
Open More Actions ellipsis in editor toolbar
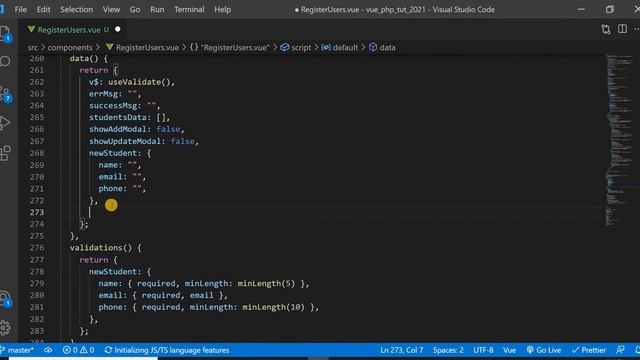(x=636, y=29)
